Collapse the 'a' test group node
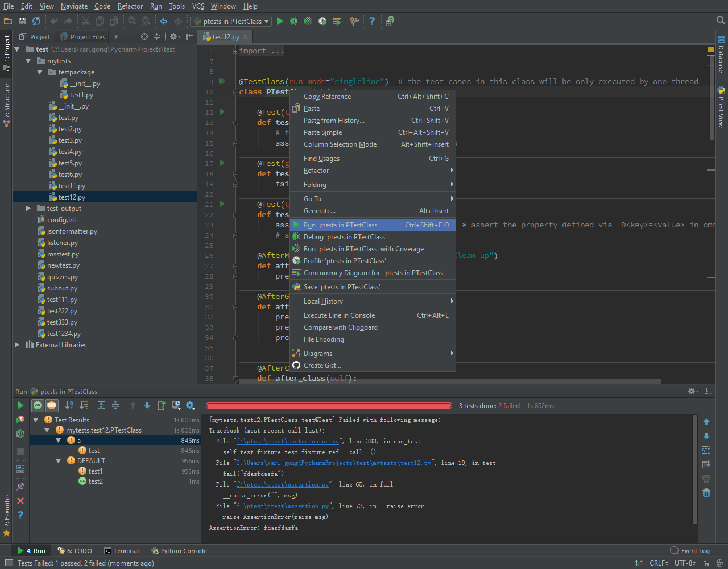Viewport: 728px width, 569px height. click(x=59, y=441)
